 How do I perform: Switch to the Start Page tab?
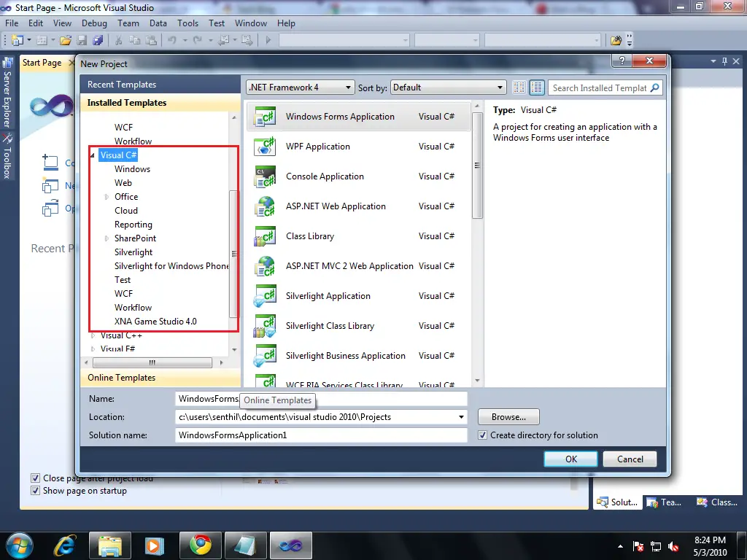point(42,63)
